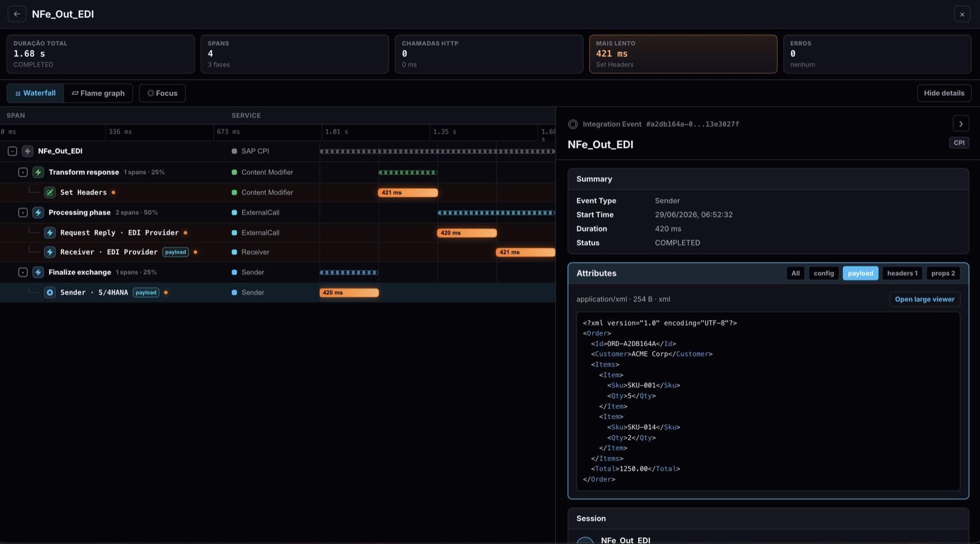Click the Integration Event circle icon

(x=573, y=124)
